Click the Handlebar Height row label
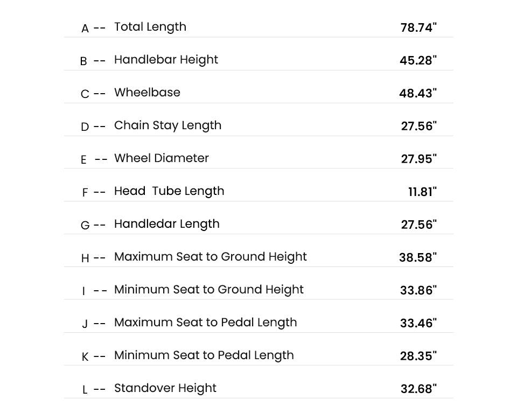517x420 pixels. coord(166,60)
